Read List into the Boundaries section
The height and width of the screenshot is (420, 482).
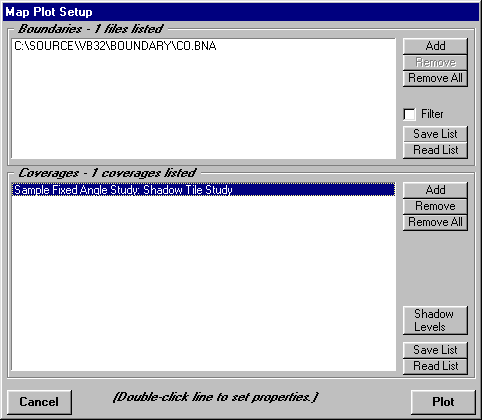tap(435, 150)
